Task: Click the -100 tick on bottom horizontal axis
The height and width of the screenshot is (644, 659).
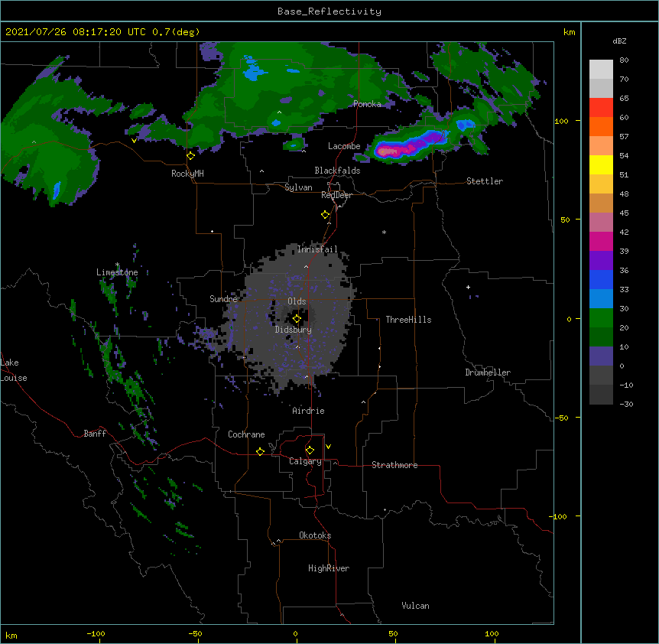Action: (96, 633)
